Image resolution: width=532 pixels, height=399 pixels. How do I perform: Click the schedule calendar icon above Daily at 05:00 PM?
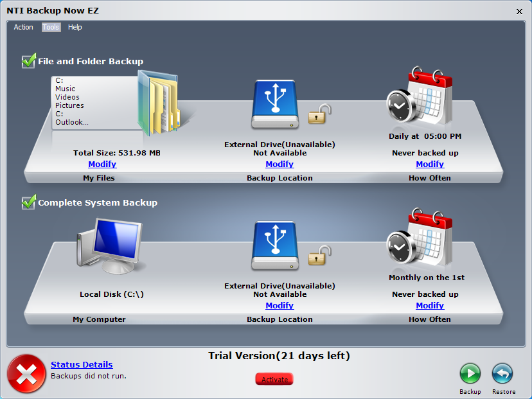coord(420,96)
